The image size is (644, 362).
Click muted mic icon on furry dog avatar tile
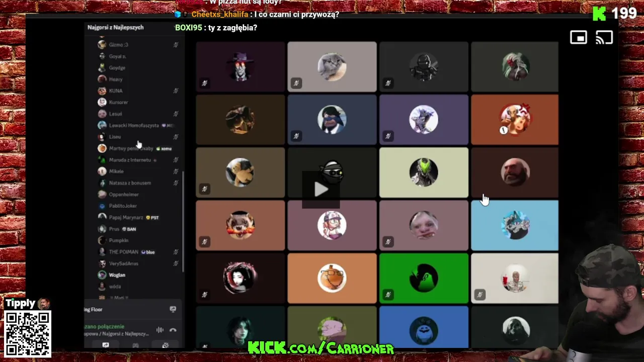click(x=204, y=242)
